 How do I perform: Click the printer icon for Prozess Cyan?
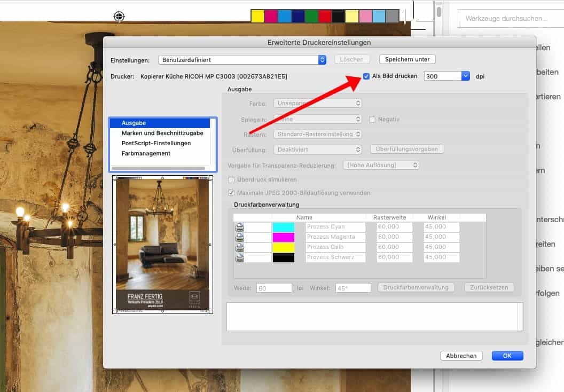pyautogui.click(x=240, y=227)
